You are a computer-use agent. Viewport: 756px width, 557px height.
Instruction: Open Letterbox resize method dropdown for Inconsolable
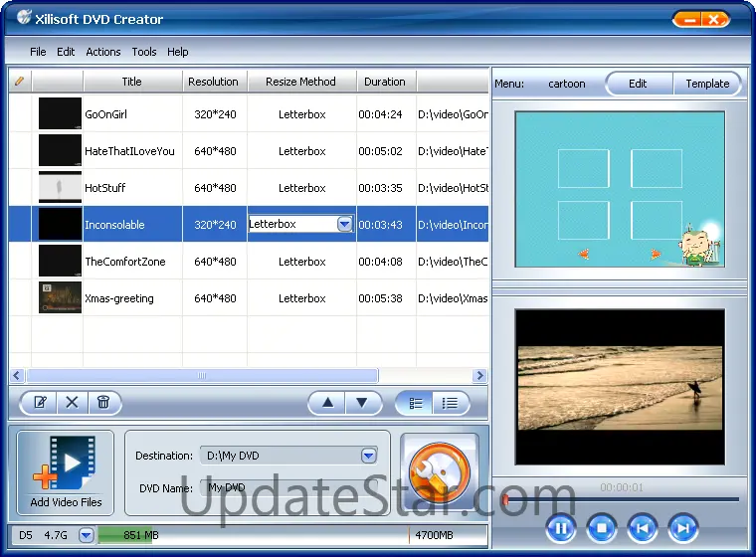click(345, 224)
